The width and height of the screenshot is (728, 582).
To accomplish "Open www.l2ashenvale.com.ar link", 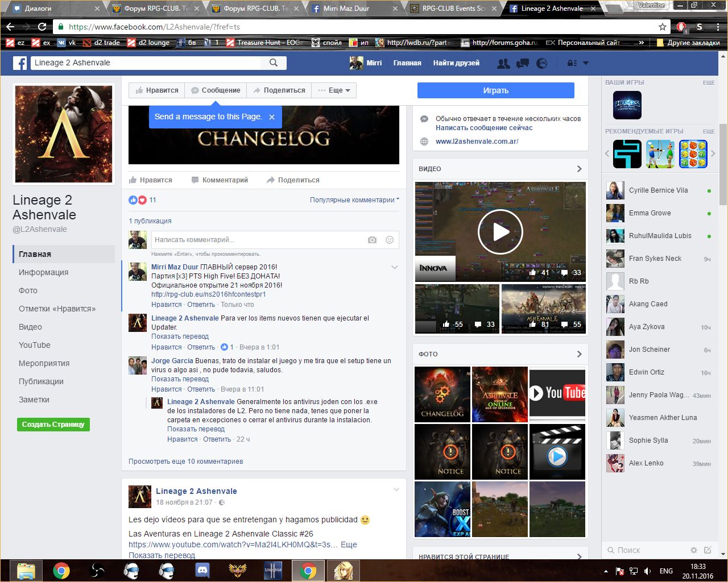I will coord(477,142).
